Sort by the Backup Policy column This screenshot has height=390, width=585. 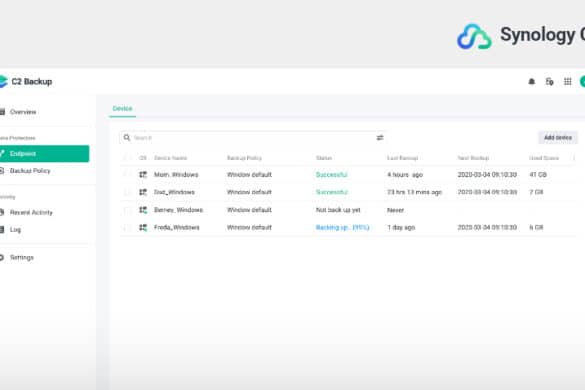pos(244,158)
